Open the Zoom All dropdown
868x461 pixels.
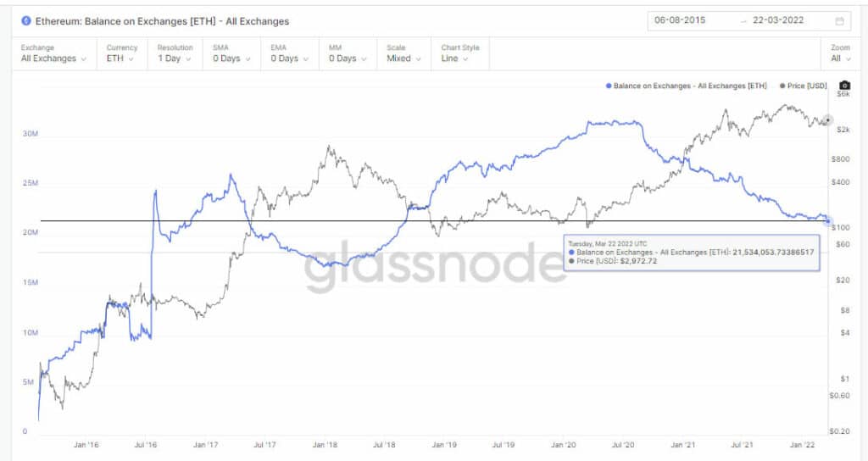[x=839, y=58]
